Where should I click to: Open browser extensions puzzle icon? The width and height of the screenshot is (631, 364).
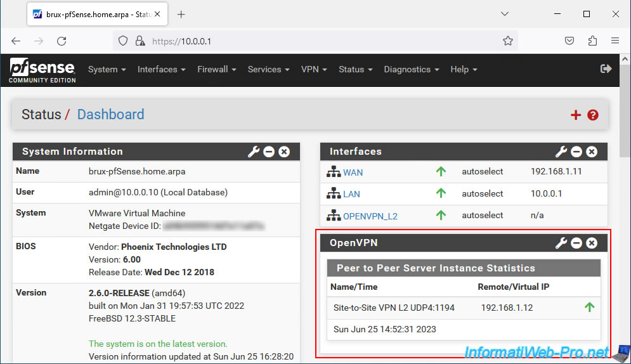(592, 41)
